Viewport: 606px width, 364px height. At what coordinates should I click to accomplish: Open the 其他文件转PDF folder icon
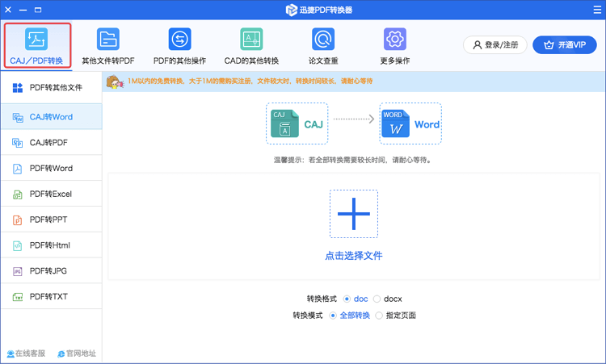click(108, 39)
